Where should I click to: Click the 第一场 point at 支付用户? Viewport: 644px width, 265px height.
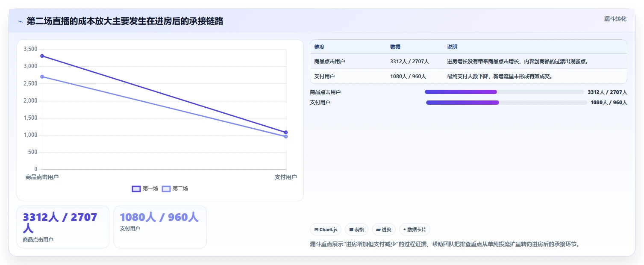coord(286,132)
